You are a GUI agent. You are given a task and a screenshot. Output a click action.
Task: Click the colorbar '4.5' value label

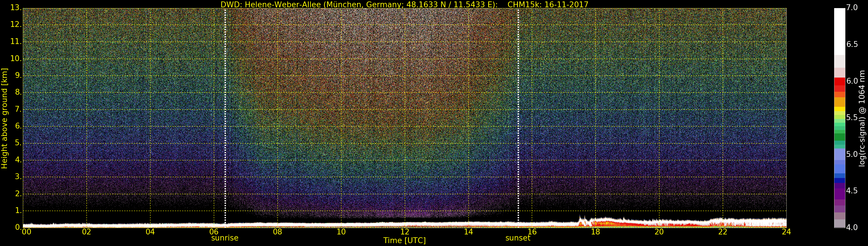(852, 191)
